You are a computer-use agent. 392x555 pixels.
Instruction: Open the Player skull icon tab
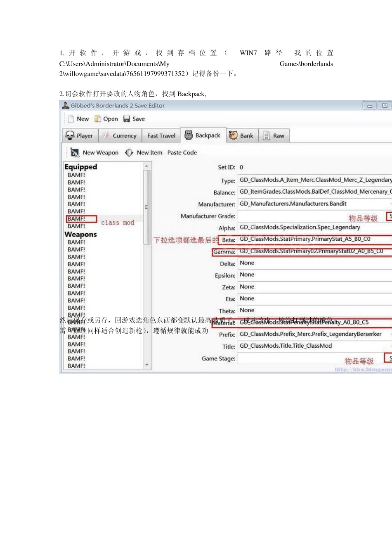click(70, 136)
